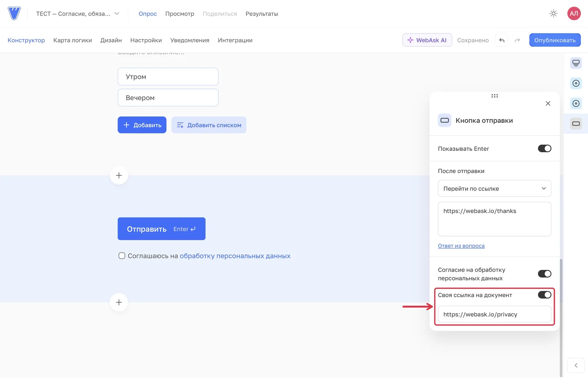Toggle the light/dark theme sun icon
The height and width of the screenshot is (378, 588).
coord(554,13)
